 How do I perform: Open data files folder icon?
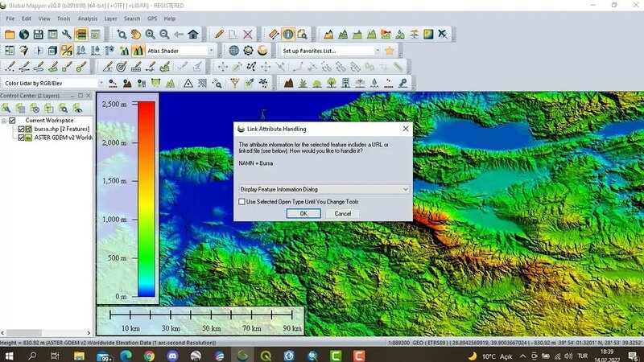pos(10,35)
